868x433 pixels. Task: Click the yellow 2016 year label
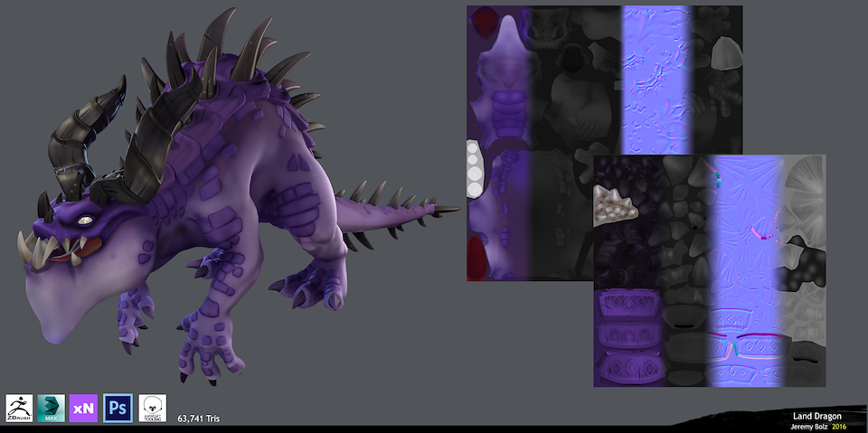(x=839, y=426)
